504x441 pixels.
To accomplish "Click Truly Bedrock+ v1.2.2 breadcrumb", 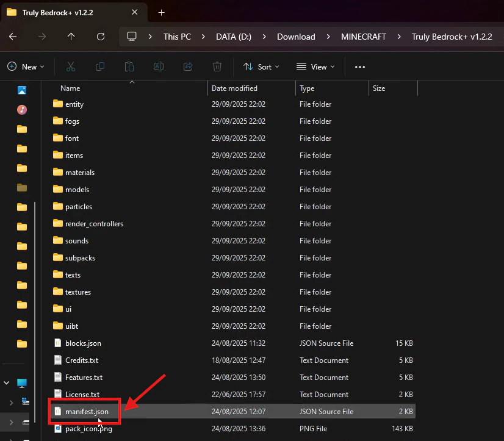I will (452, 37).
